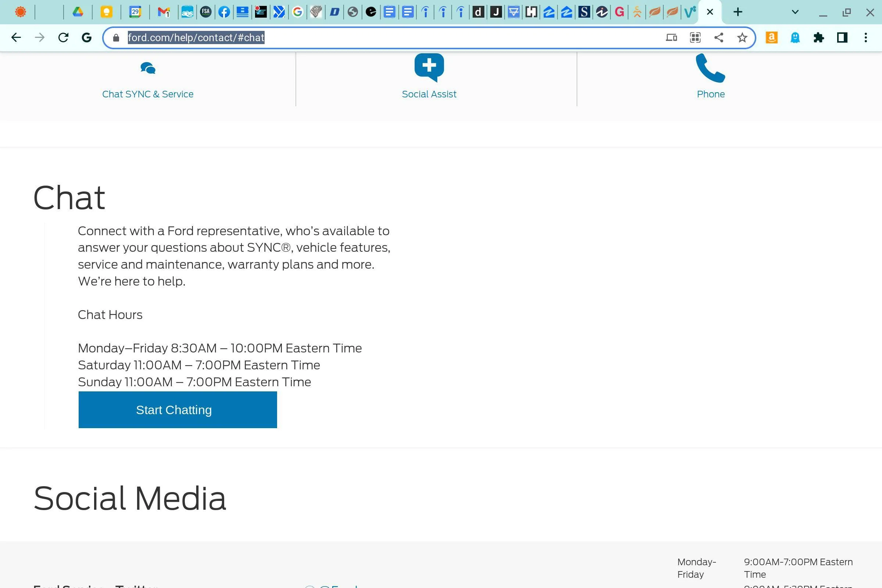Open a new tab with the plus button
The image size is (882, 588).
click(x=738, y=12)
